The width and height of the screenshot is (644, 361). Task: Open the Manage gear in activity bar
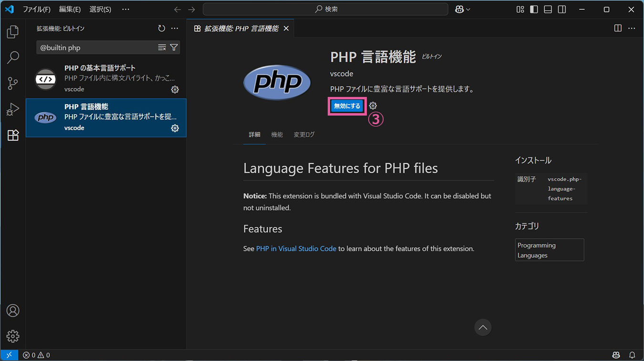pos(13,336)
